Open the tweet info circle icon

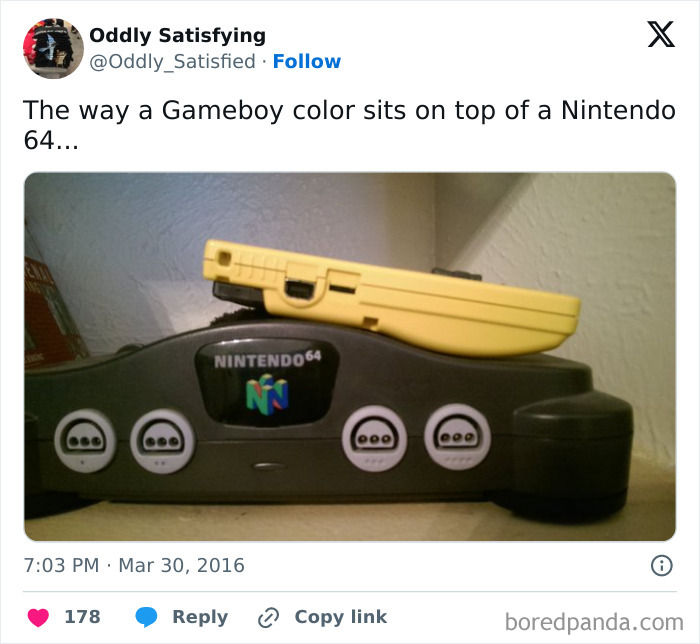point(661,565)
